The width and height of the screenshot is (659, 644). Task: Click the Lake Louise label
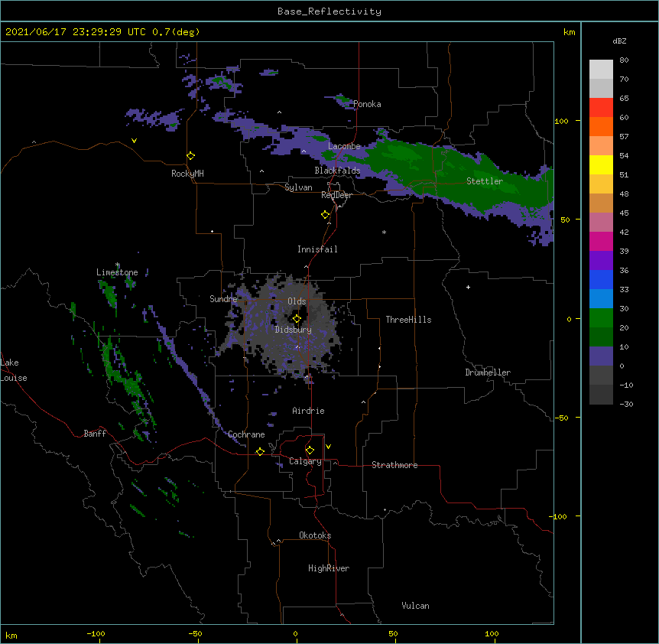coord(13,370)
